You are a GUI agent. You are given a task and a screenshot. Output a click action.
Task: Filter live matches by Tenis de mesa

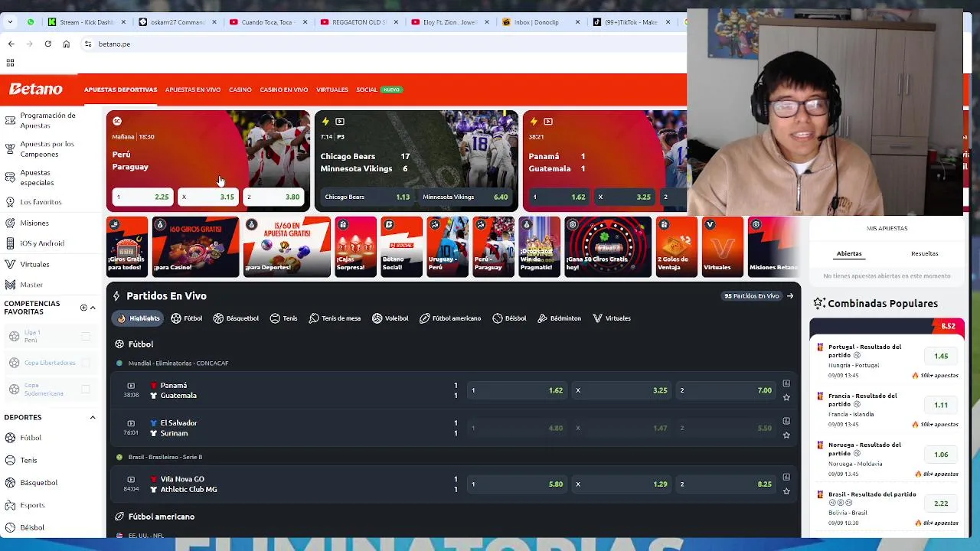[335, 318]
